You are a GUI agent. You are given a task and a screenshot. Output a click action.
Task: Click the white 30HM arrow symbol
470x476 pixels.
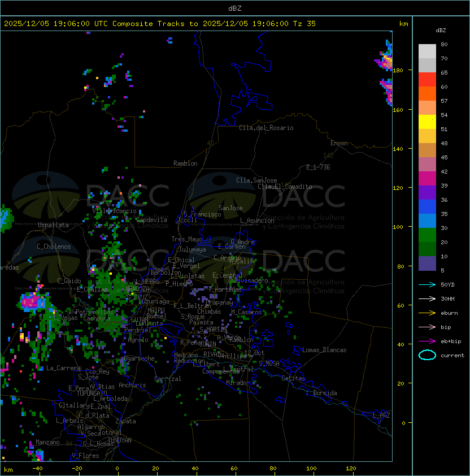click(427, 298)
